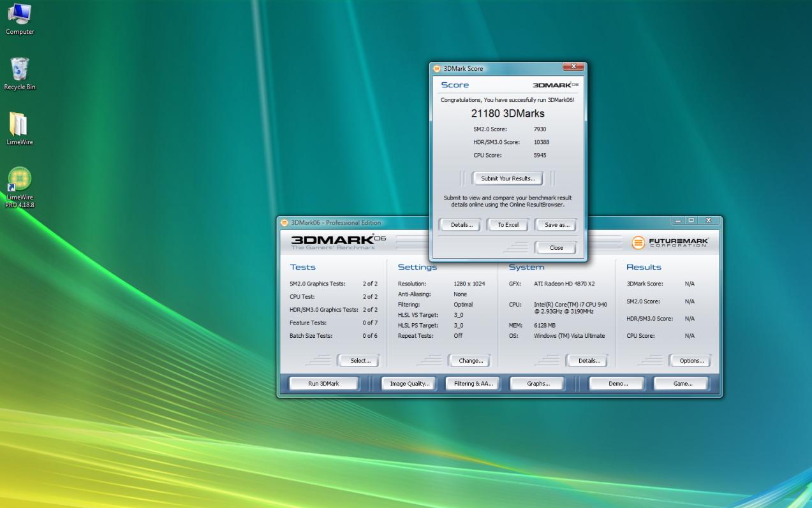Maximize the 3DMark06 main window
This screenshot has width=812, height=508.
click(690, 221)
